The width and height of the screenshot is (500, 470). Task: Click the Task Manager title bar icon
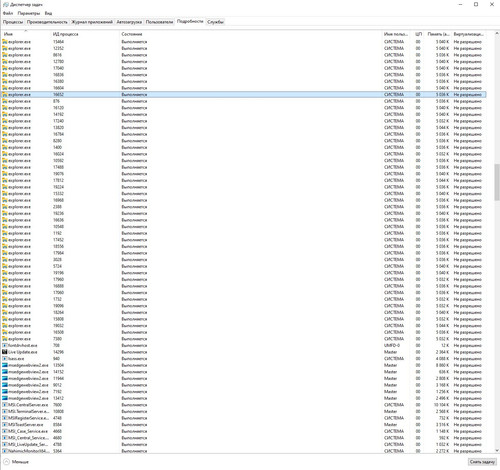tap(5, 5)
